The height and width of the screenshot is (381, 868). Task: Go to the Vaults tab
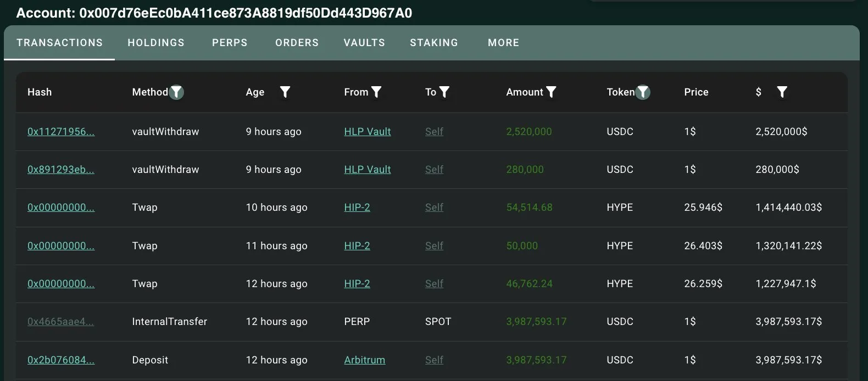point(364,43)
